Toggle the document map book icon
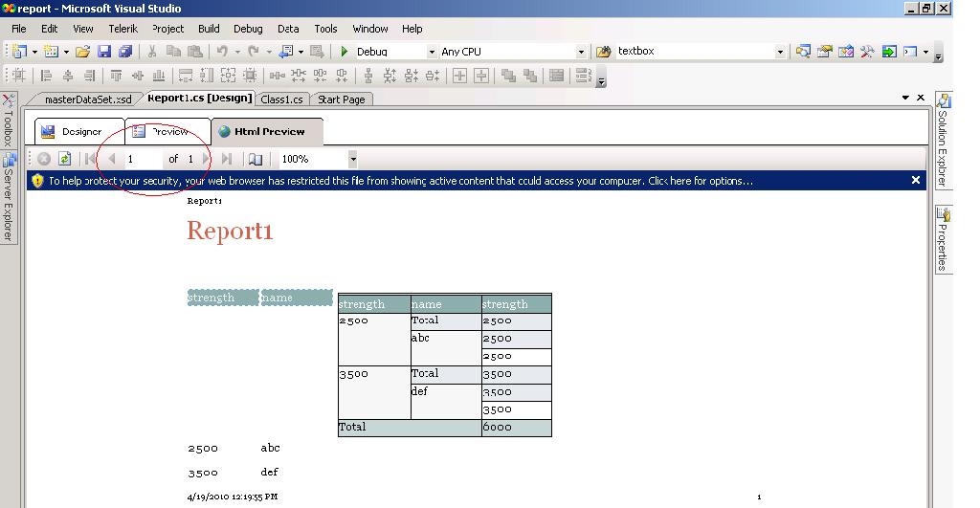This screenshot has width=980, height=508. 256,159
